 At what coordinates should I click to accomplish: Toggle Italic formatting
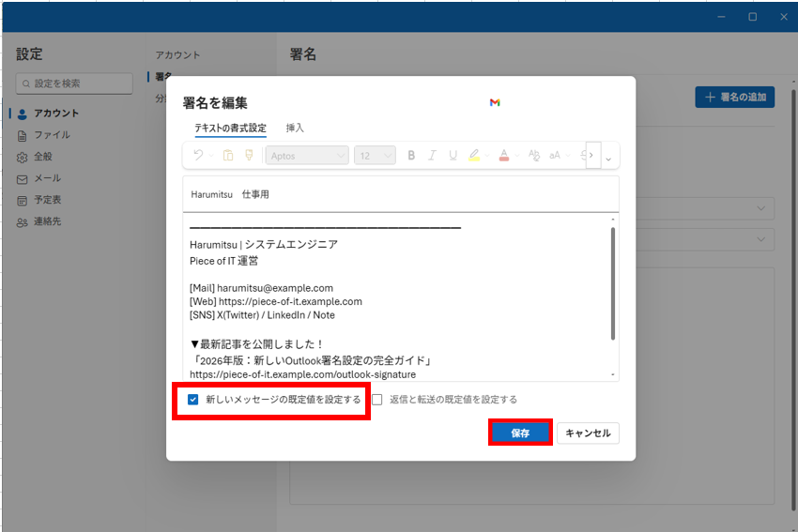pyautogui.click(x=432, y=156)
